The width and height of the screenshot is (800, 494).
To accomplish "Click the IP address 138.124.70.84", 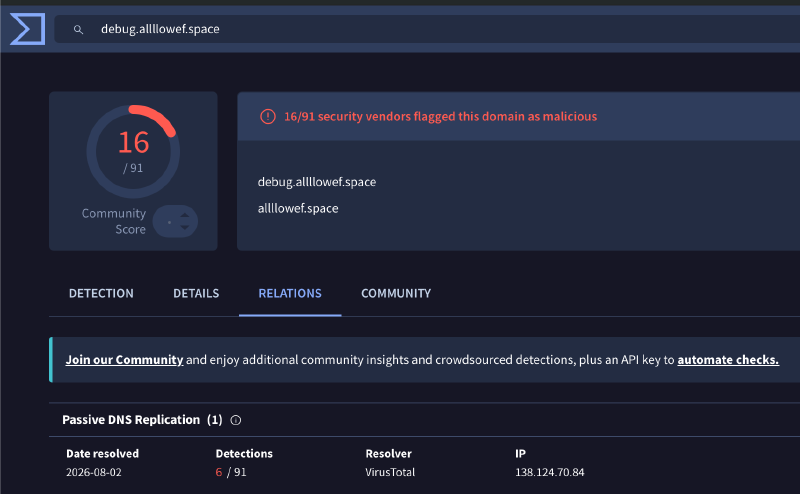I will [549, 472].
